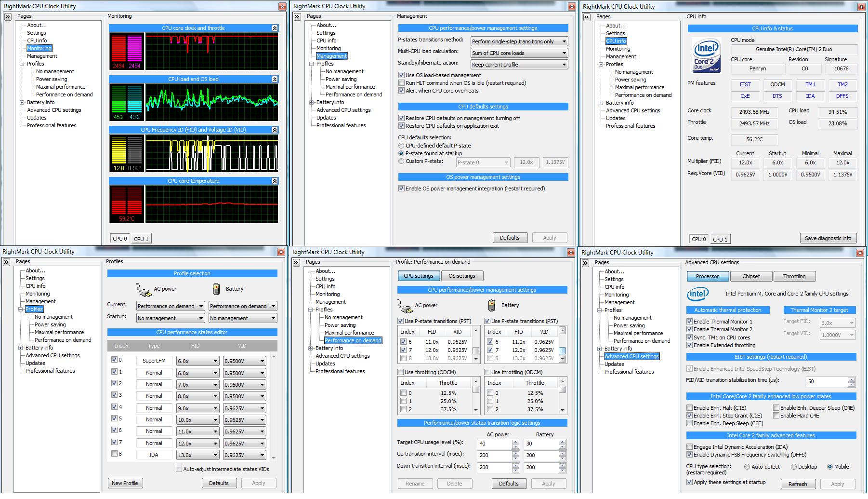Open the Throttling tab

[x=794, y=276]
